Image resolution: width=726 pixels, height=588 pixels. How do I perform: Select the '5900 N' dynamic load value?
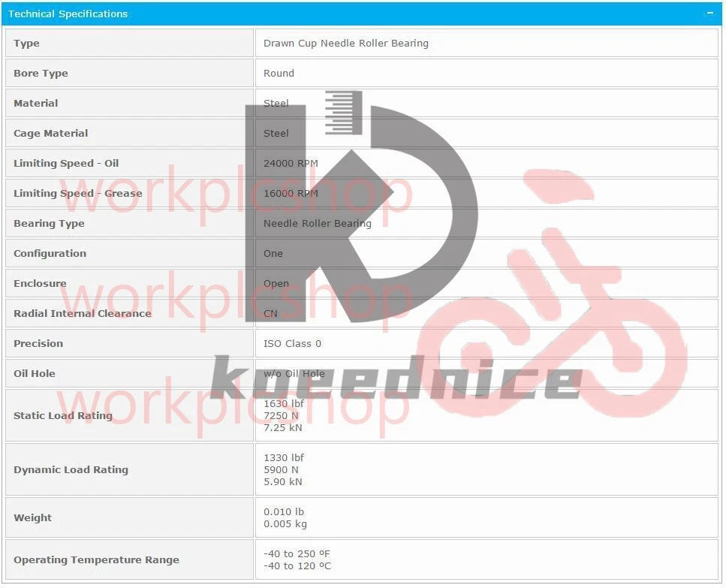281,470
